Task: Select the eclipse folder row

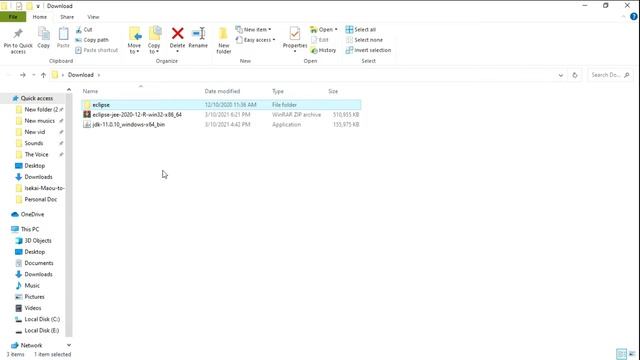Action: coord(221,105)
